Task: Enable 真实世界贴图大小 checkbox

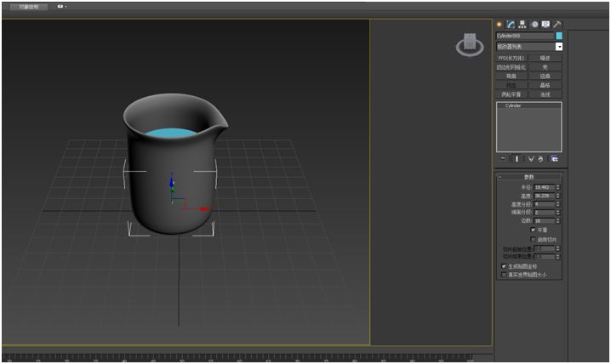Action: pyautogui.click(x=504, y=275)
